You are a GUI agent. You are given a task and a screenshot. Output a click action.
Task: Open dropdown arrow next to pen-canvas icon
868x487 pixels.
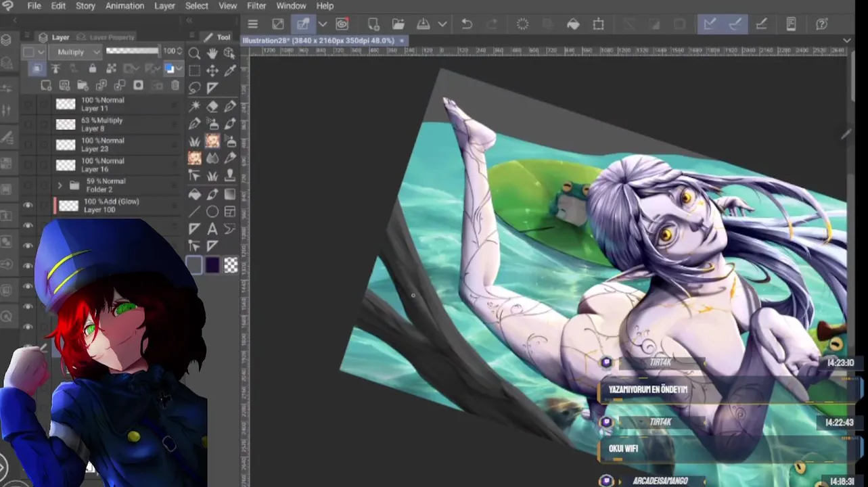[x=323, y=24]
